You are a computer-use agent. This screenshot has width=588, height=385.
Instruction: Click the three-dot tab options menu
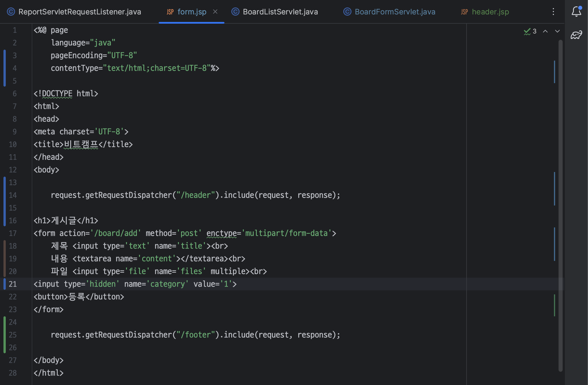(553, 12)
